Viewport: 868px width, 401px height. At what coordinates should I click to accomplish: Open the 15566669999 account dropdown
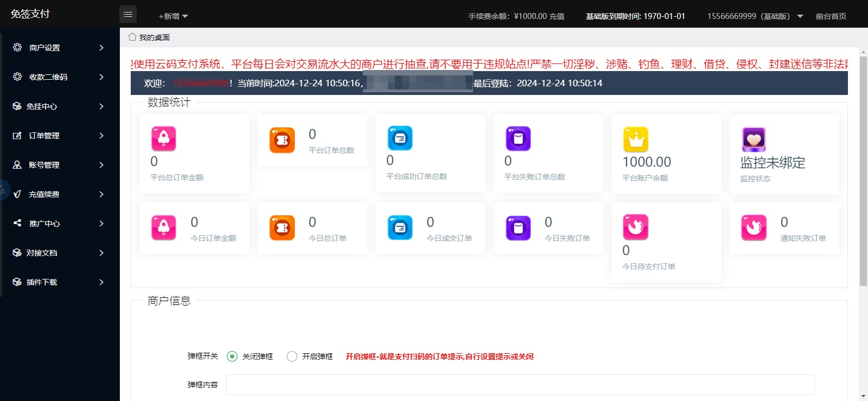click(755, 16)
